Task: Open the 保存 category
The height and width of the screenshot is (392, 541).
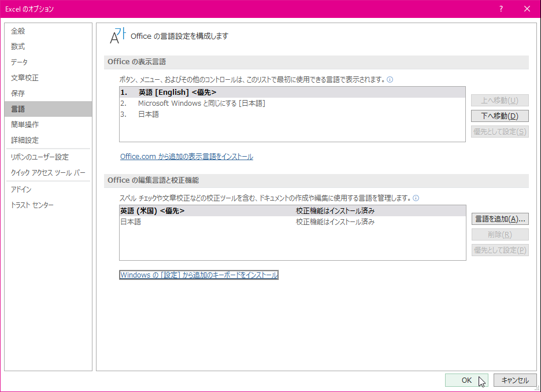Action: (x=49, y=93)
